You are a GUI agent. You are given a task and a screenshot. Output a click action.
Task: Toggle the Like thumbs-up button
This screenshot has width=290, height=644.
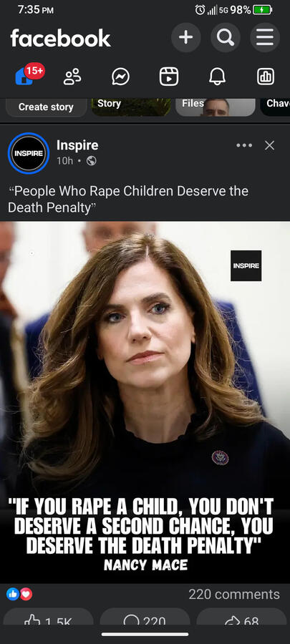pos(49,620)
